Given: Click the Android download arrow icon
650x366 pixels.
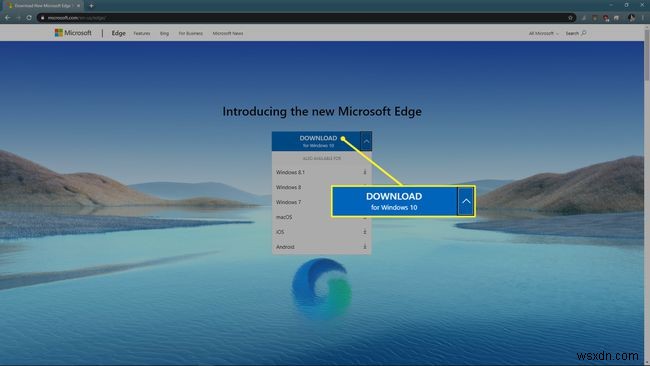Looking at the screenshot, I should (x=365, y=247).
